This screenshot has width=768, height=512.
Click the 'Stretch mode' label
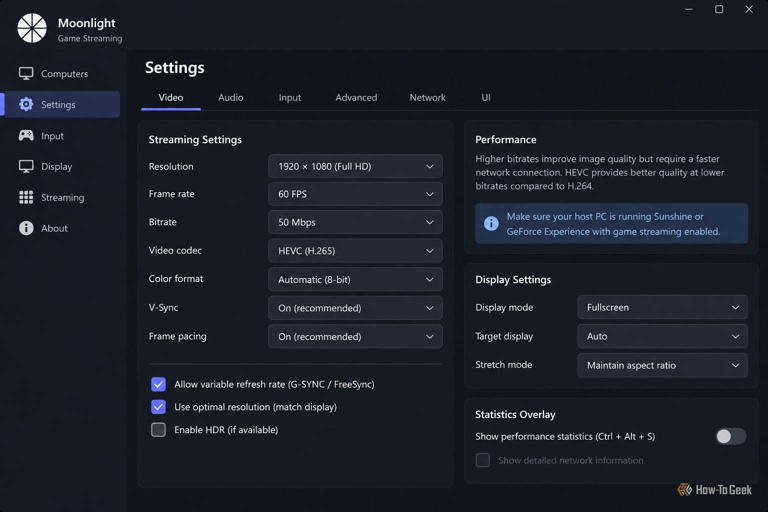coord(504,365)
